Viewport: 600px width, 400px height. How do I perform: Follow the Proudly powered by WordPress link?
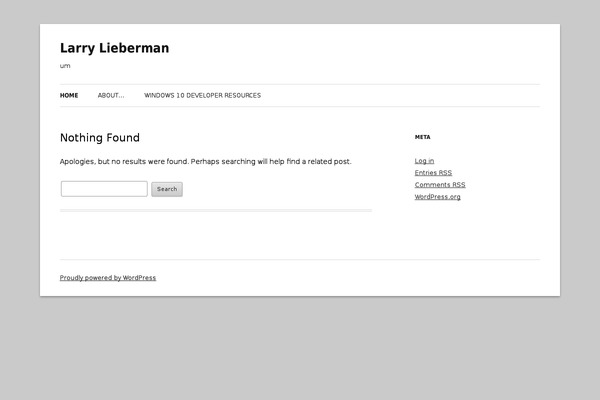108,278
